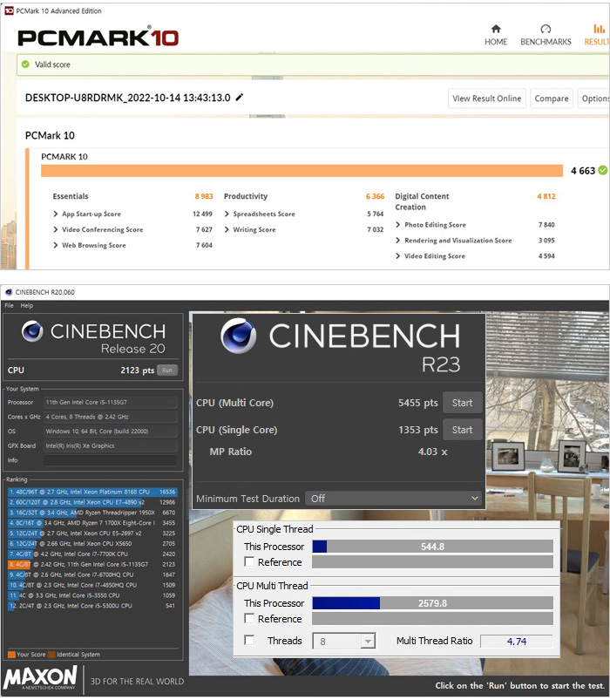Click View Result Online button
The width and height of the screenshot is (610, 700).
point(487,99)
